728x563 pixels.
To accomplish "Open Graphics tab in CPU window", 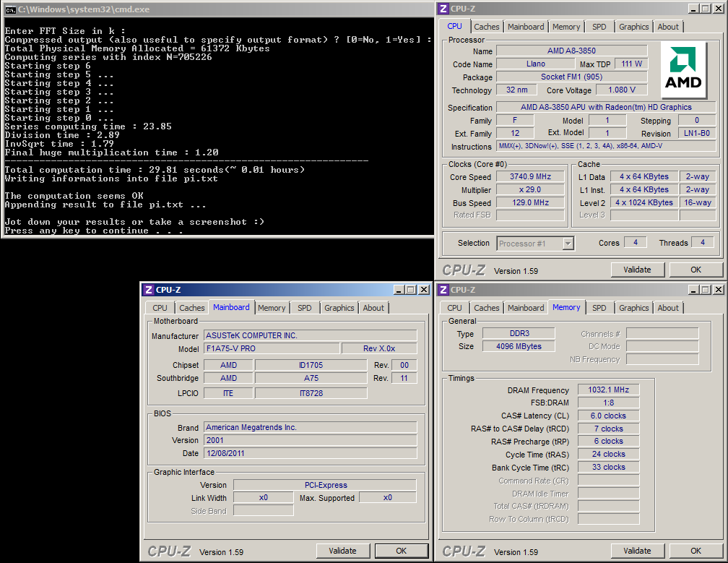I will tap(634, 27).
